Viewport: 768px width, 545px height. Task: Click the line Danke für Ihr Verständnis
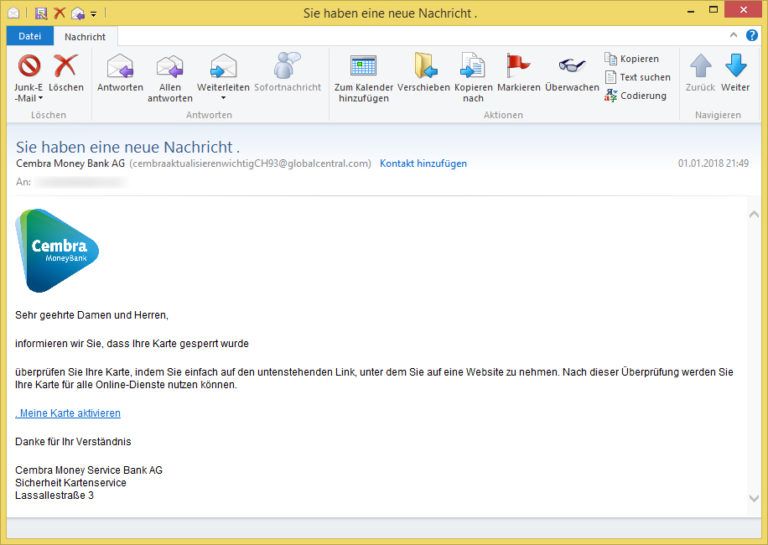pos(73,442)
